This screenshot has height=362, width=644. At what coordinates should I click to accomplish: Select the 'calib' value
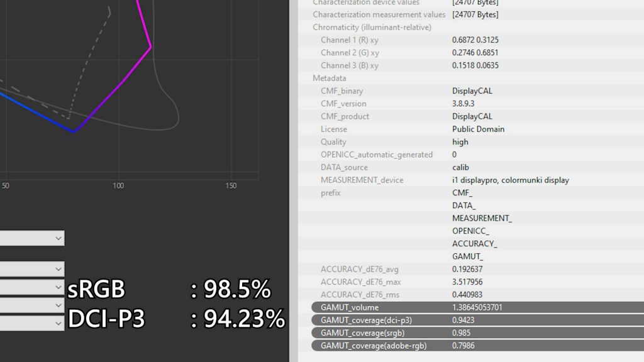point(460,167)
